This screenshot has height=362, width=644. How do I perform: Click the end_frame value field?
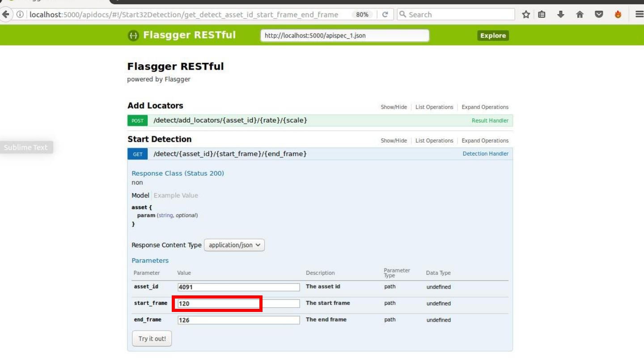point(238,320)
